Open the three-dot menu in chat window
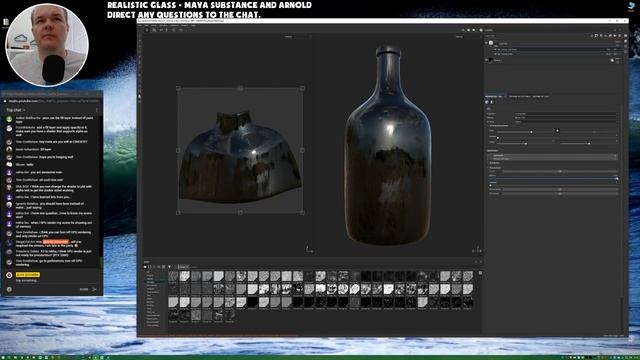Image resolution: width=640 pixels, height=360 pixels. [96, 110]
